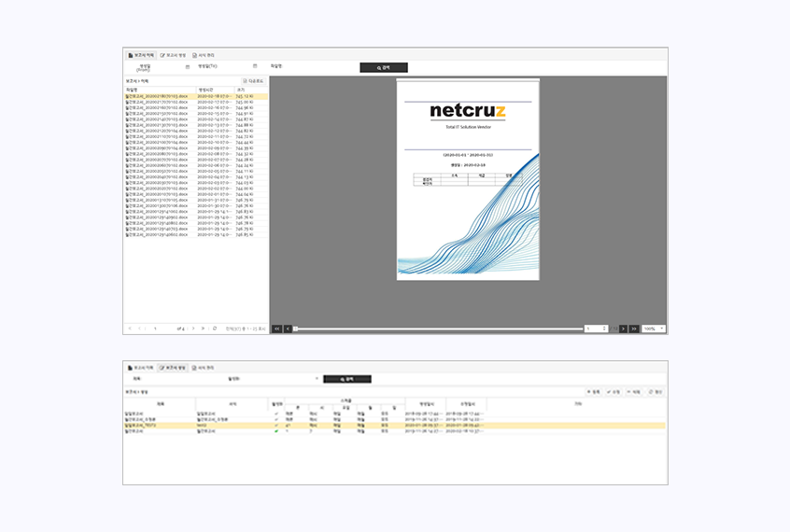Switch to report creation tab in upper panel
This screenshot has height=532, width=790.
point(174,55)
